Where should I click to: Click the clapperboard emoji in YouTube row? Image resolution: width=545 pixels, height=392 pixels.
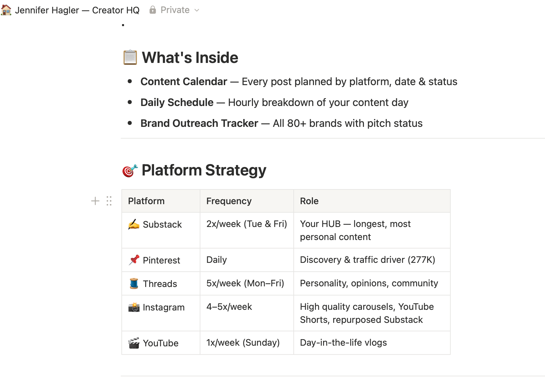[134, 343]
